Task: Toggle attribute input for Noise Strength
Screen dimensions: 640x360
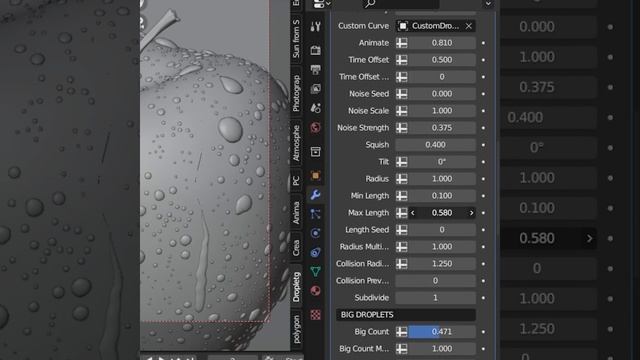Action: (402, 128)
